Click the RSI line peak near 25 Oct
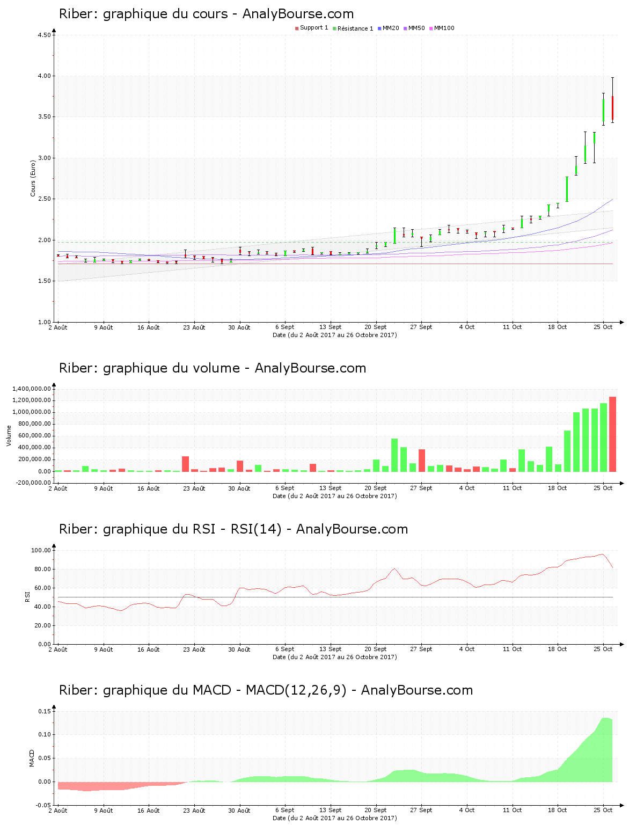Viewport: 644px width, 832px height. pyautogui.click(x=603, y=554)
